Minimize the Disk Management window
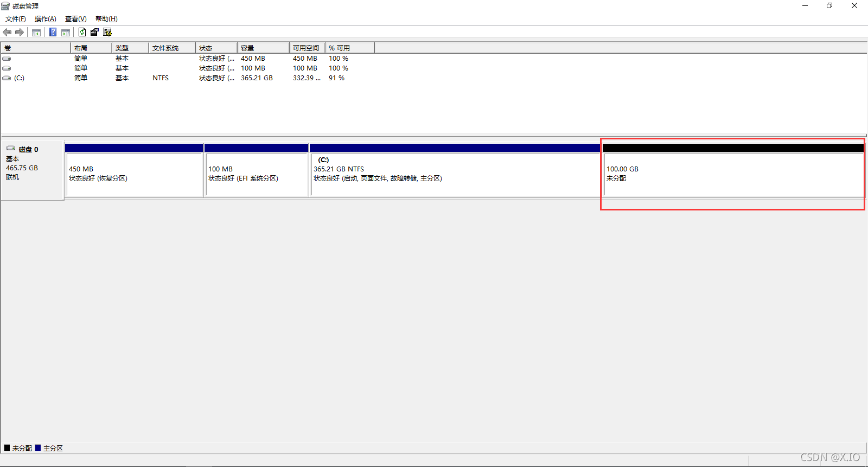Image resolution: width=868 pixels, height=467 pixels. pyautogui.click(x=805, y=6)
